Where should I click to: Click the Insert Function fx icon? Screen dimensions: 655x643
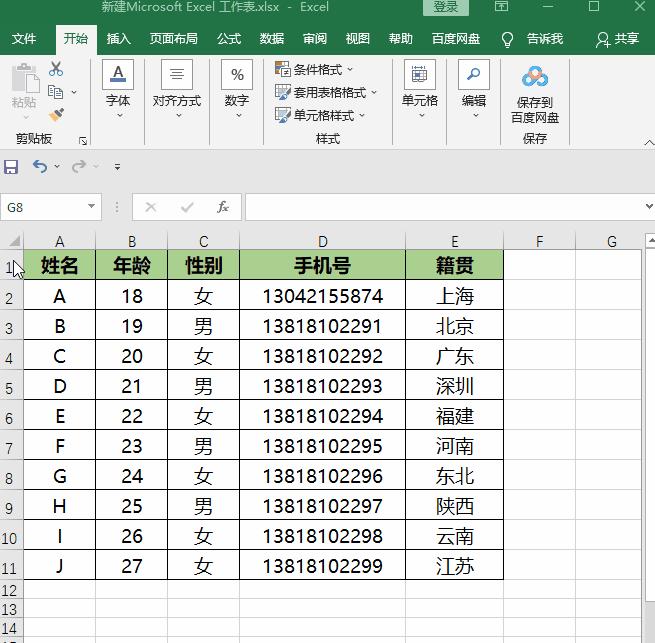pyautogui.click(x=223, y=207)
